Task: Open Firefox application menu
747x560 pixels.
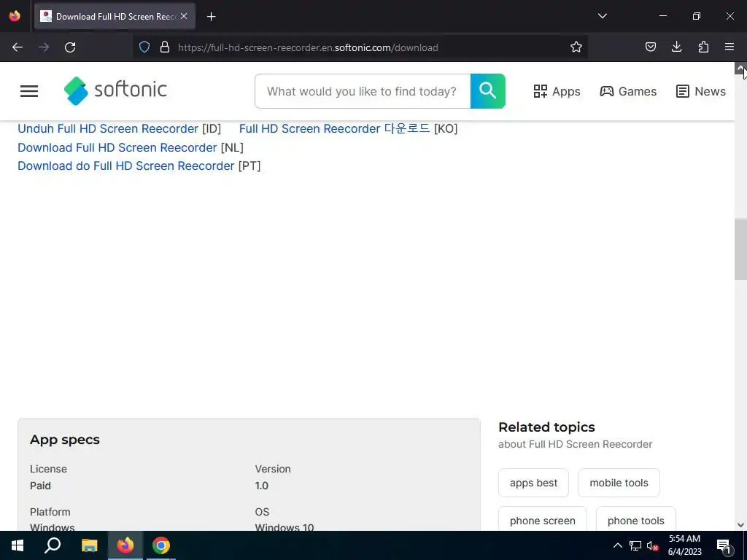Action: pyautogui.click(x=729, y=47)
